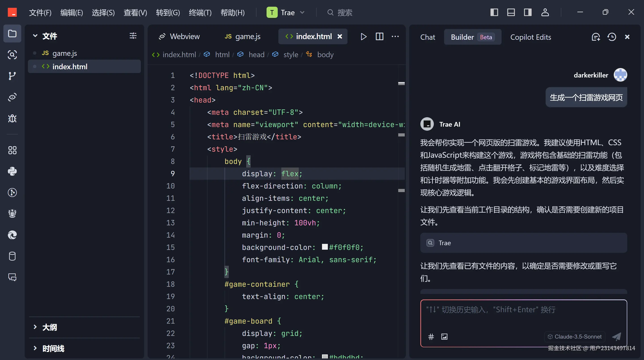Open the debug bug icon
This screenshot has width=644, height=360.
click(x=12, y=118)
